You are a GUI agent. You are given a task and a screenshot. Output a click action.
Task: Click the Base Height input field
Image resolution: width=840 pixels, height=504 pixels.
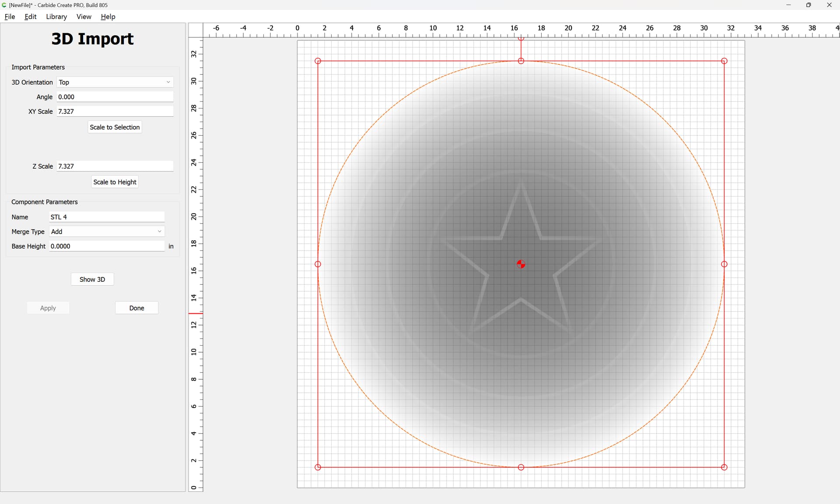[107, 246]
